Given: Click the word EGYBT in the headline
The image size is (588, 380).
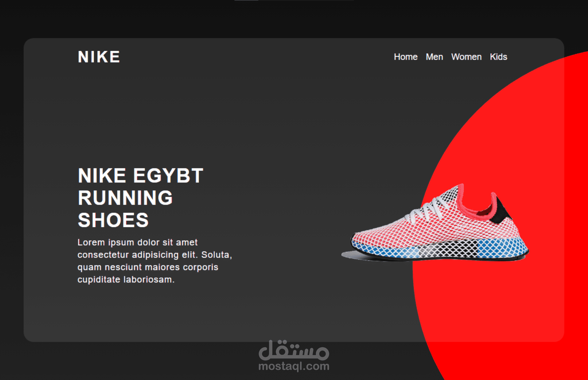Looking at the screenshot, I should (168, 176).
